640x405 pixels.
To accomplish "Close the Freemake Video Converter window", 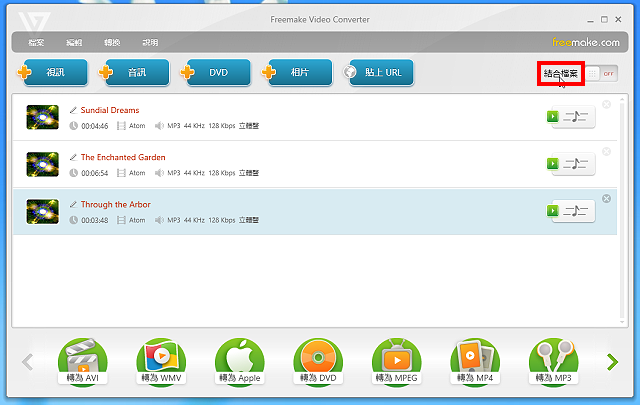I will pos(618,19).
